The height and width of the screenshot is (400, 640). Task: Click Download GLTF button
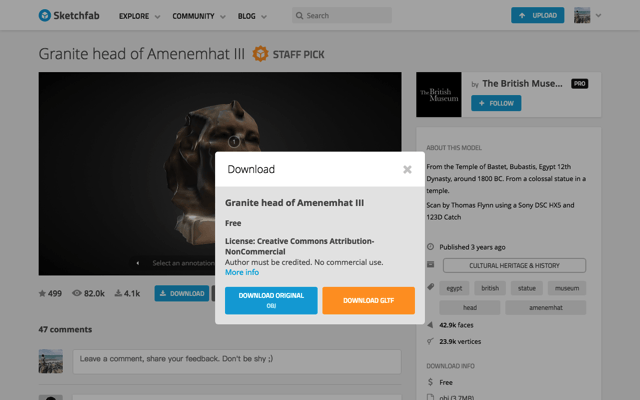tap(369, 300)
